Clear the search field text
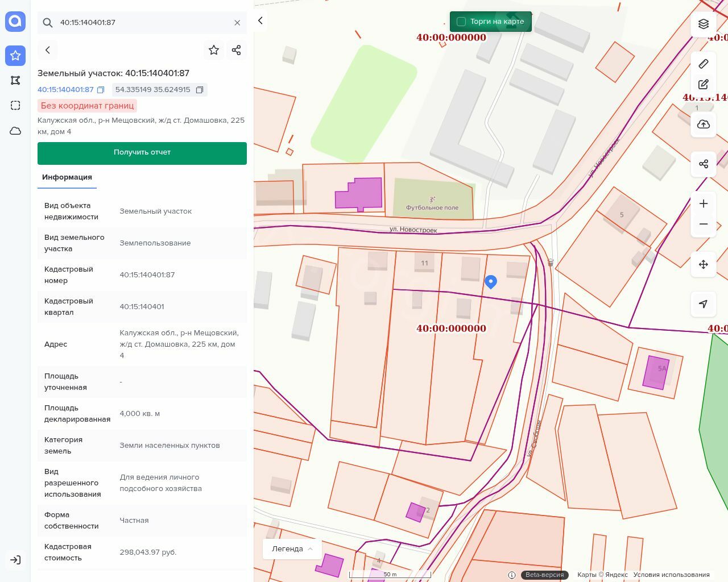 tap(237, 23)
